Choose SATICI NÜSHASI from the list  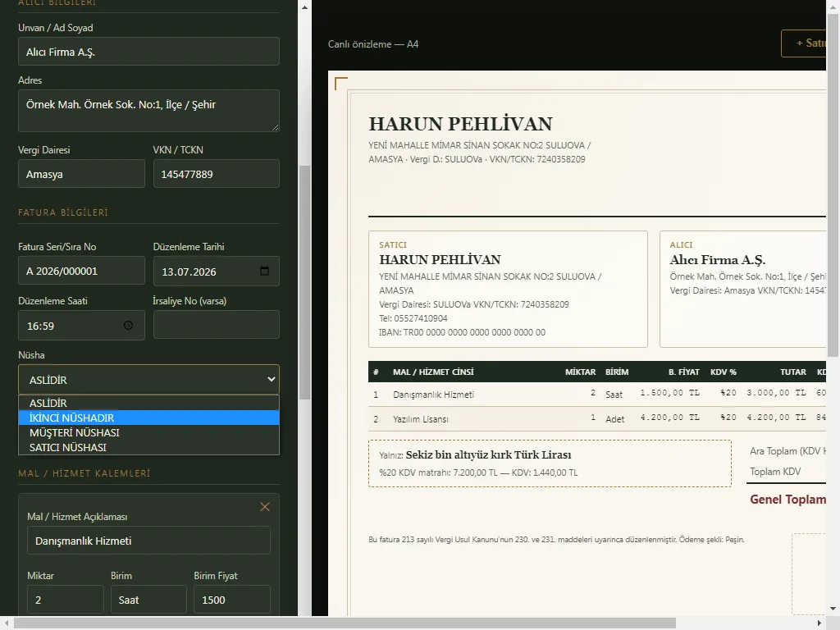coord(149,447)
